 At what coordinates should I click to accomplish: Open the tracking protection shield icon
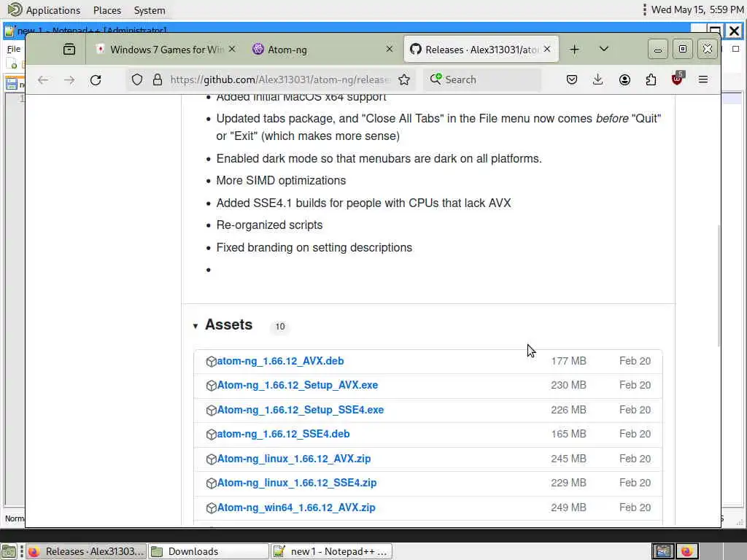(x=136, y=79)
